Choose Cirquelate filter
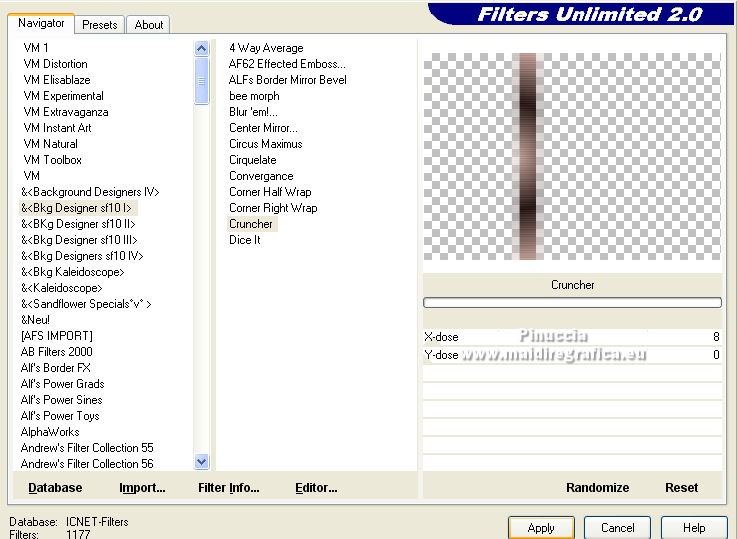Screen dimensions: 737x539 252,159
